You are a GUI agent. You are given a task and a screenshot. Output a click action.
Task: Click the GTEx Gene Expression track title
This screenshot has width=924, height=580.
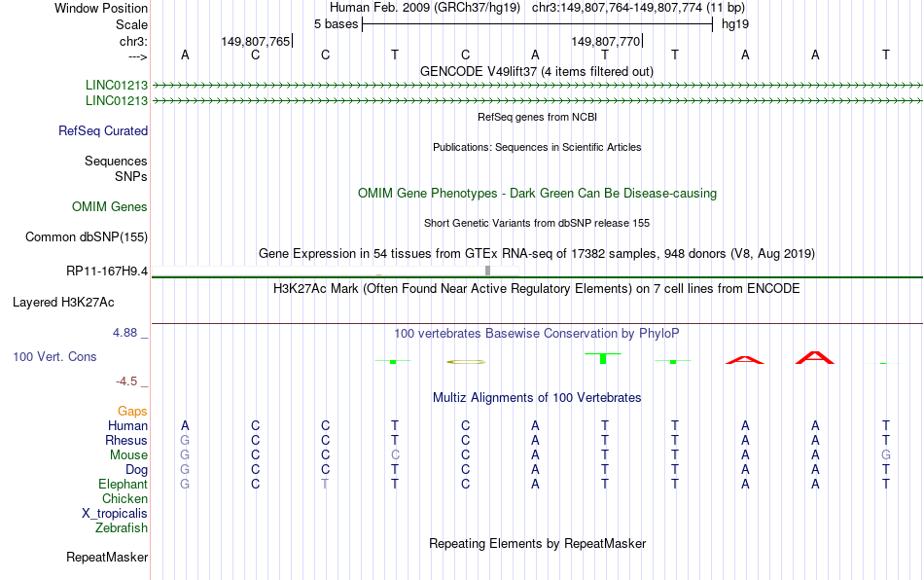coord(537,253)
